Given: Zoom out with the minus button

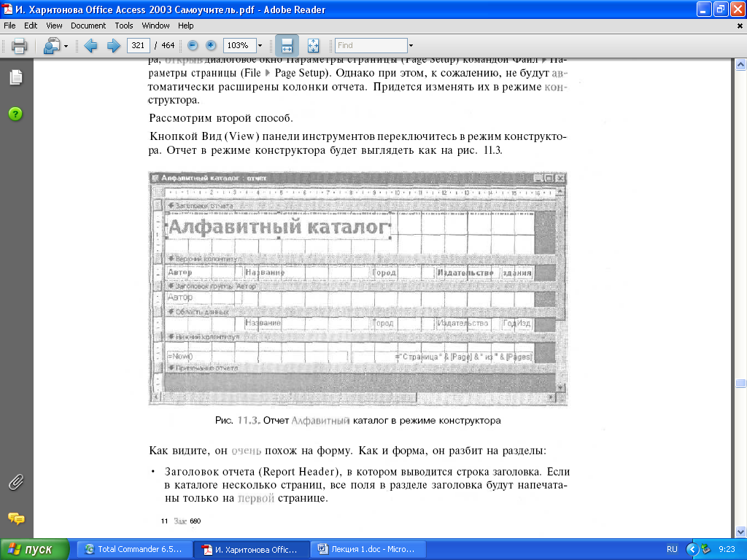Looking at the screenshot, I should pyautogui.click(x=193, y=45).
